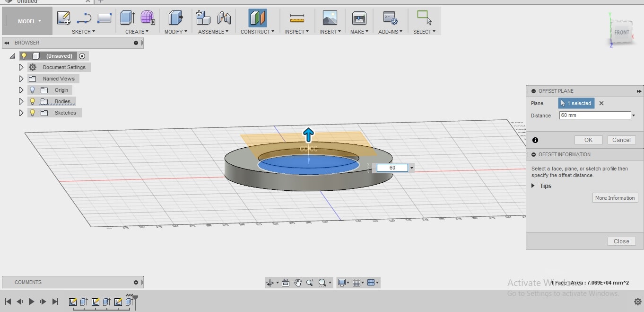Viewport: 644px width, 312px height.
Task: Open the INSPECT menu
Action: (x=297, y=32)
